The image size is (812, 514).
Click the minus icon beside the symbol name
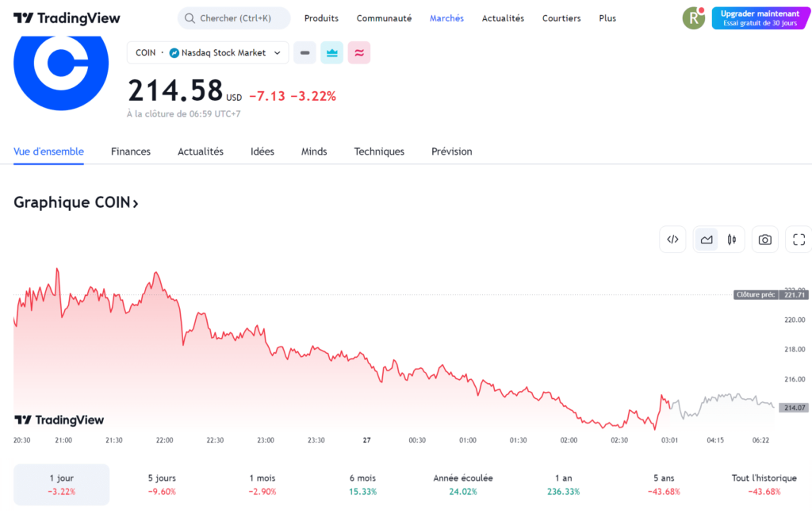(304, 52)
